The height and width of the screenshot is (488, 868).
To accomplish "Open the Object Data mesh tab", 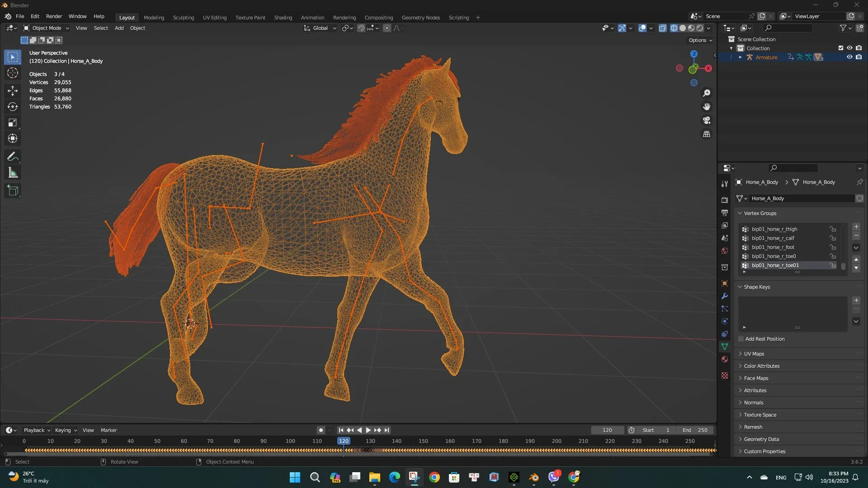I will click(x=725, y=347).
